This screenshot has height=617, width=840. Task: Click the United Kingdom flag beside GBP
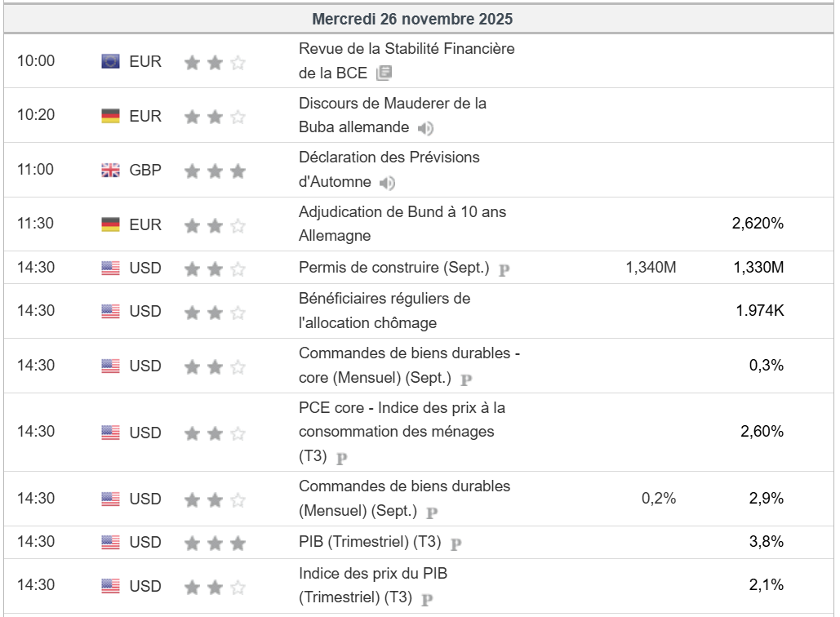[110, 170]
